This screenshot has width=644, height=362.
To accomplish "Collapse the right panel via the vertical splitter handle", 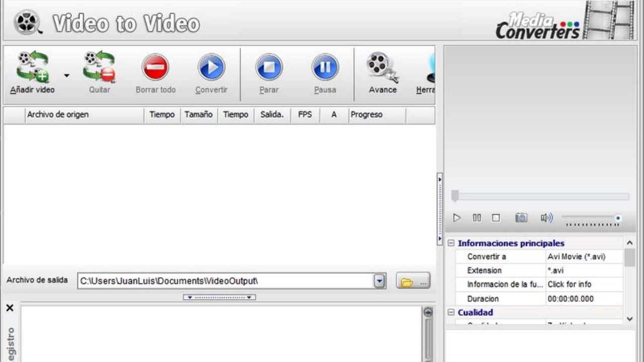I will click(x=440, y=209).
